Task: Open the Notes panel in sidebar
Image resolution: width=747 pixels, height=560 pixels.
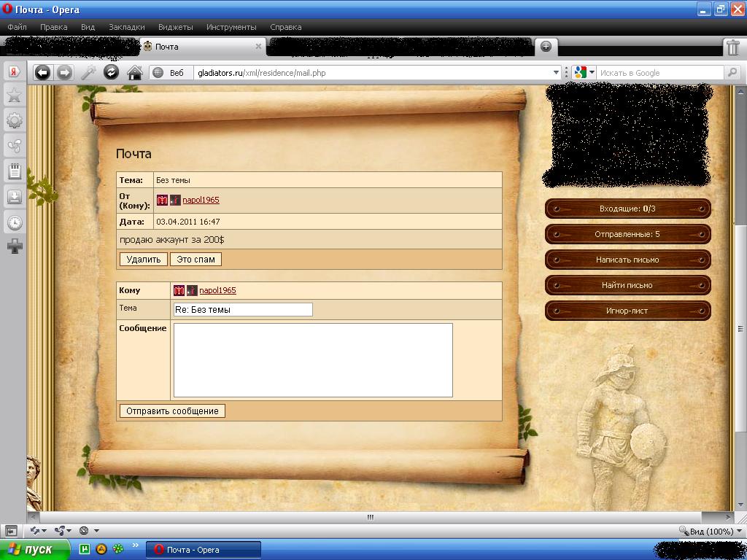Action: 14,171
